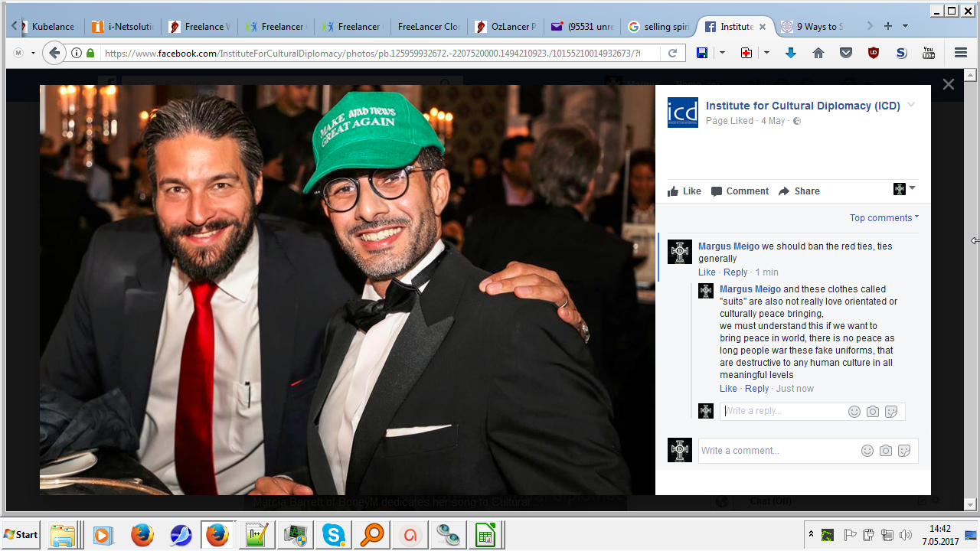
Task: Like the reply about suits
Action: point(728,389)
